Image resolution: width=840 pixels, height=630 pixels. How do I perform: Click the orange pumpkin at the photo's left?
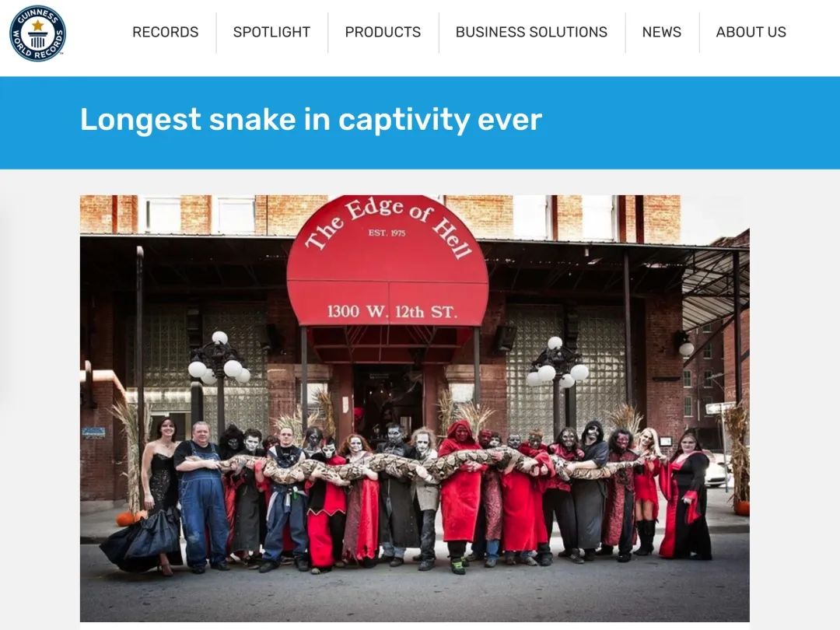[129, 519]
